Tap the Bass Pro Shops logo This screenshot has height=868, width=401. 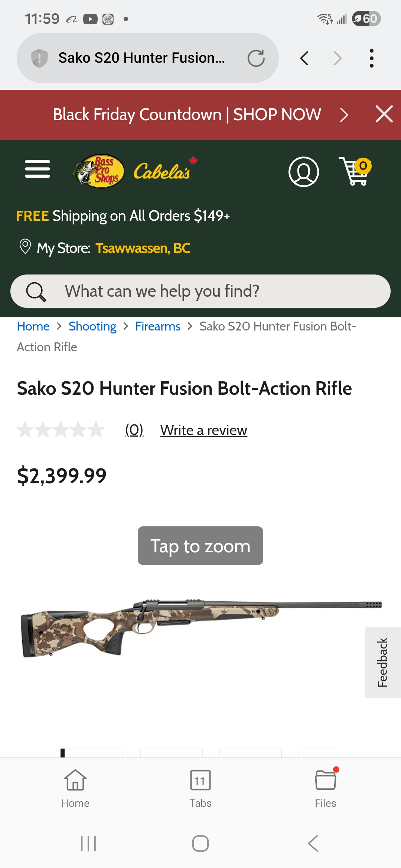point(100,171)
